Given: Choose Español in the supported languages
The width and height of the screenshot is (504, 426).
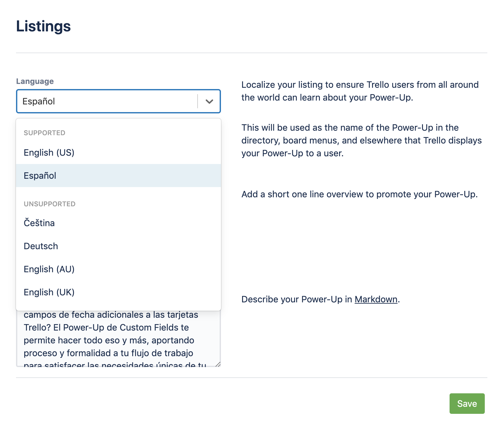Looking at the screenshot, I should click(118, 176).
